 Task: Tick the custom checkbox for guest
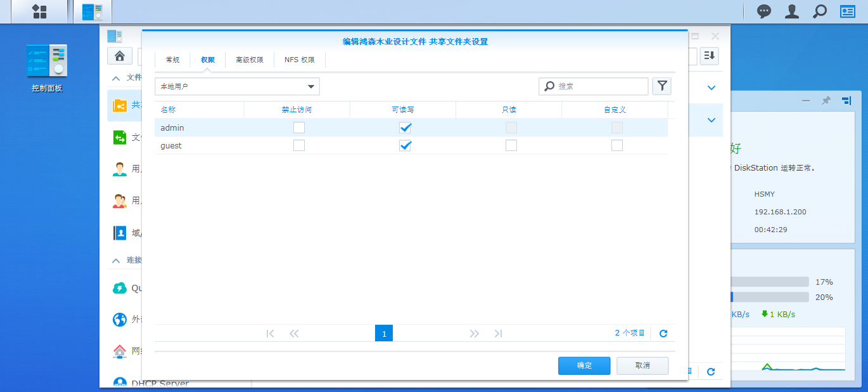click(616, 145)
